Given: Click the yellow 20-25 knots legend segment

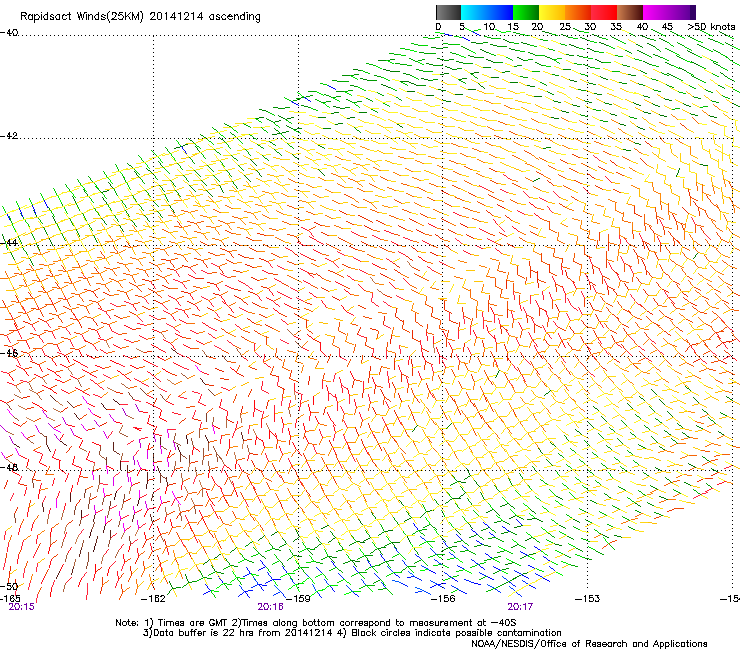Looking at the screenshot, I should pos(552,12).
